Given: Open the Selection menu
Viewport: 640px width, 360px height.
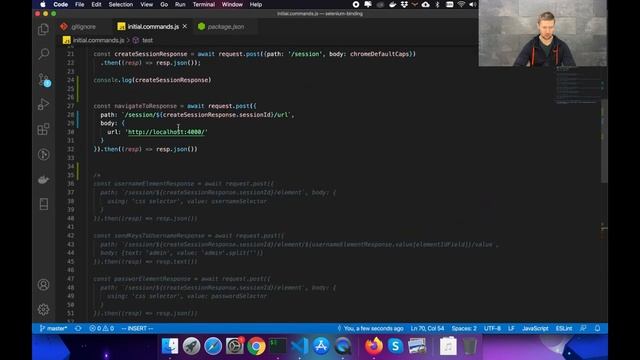Looking at the screenshot, I should point(120,4).
